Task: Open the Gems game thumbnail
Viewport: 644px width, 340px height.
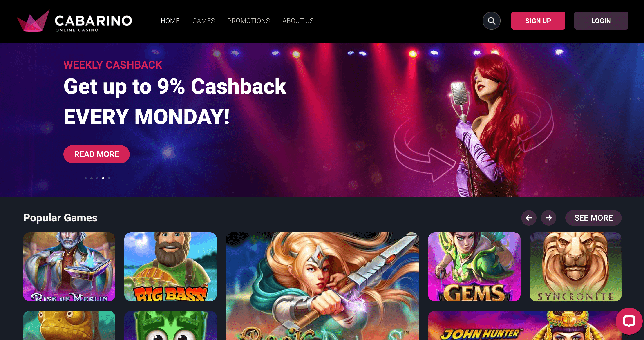Action: 474,267
